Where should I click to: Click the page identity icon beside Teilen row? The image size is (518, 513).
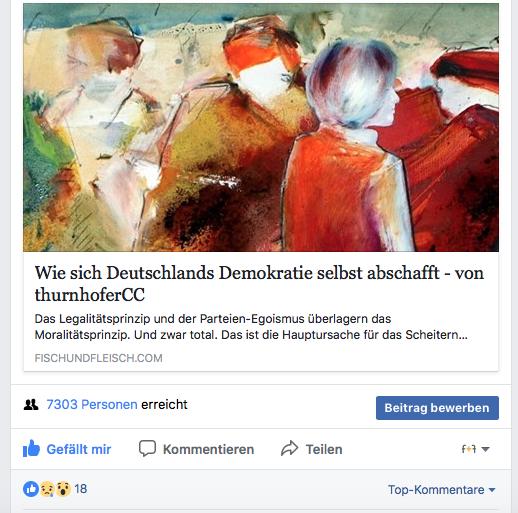(x=469, y=449)
